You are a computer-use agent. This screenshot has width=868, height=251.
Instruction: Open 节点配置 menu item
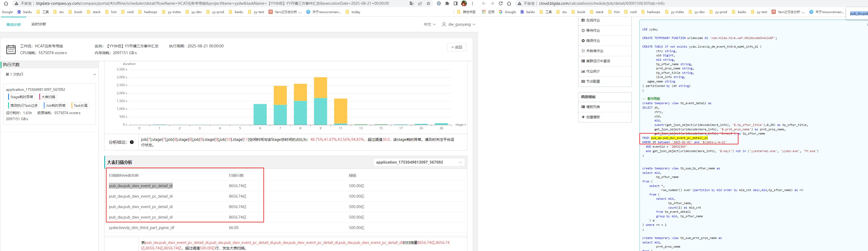coord(605,81)
